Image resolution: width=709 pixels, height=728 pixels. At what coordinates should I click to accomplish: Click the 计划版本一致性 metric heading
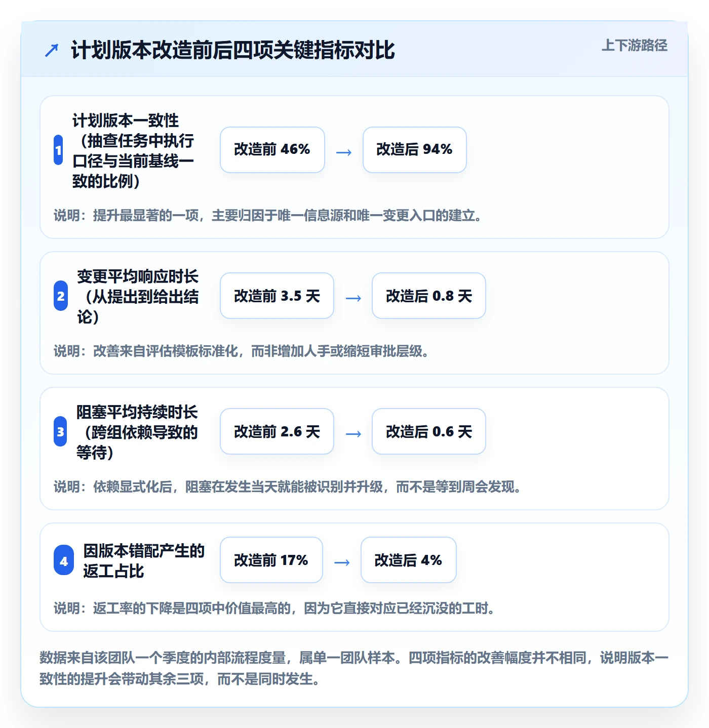[134, 150]
